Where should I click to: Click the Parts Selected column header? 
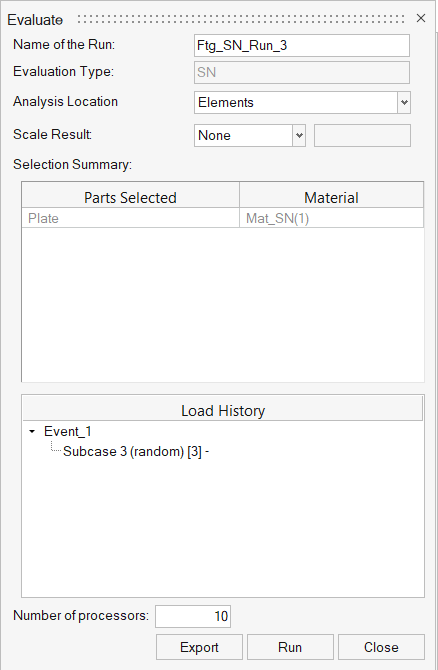130,197
